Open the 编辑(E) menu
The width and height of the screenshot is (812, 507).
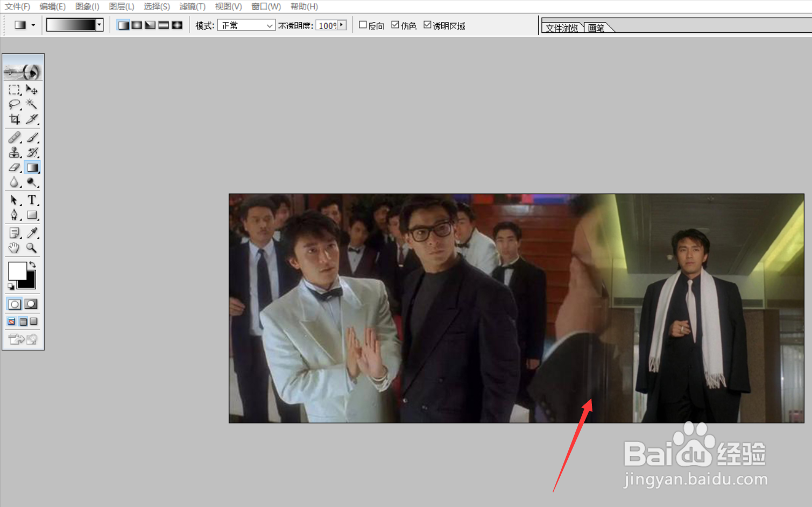(53, 6)
